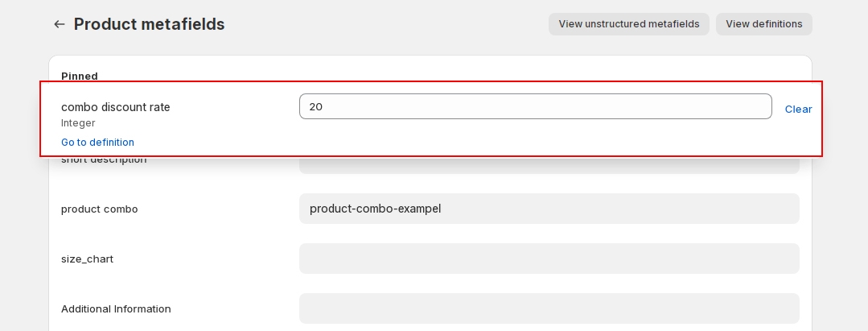This screenshot has height=331, width=868.
Task: Click the Product metafields page title
Action: pyautogui.click(x=149, y=24)
